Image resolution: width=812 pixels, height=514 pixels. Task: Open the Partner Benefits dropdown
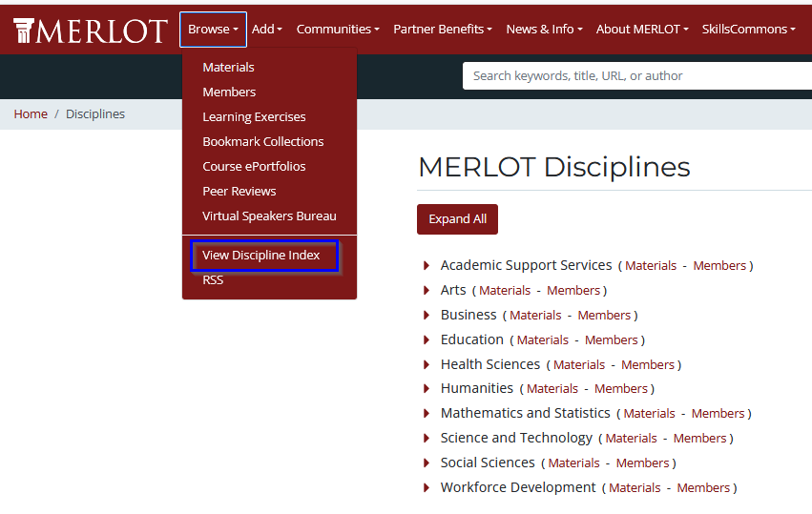[443, 30]
